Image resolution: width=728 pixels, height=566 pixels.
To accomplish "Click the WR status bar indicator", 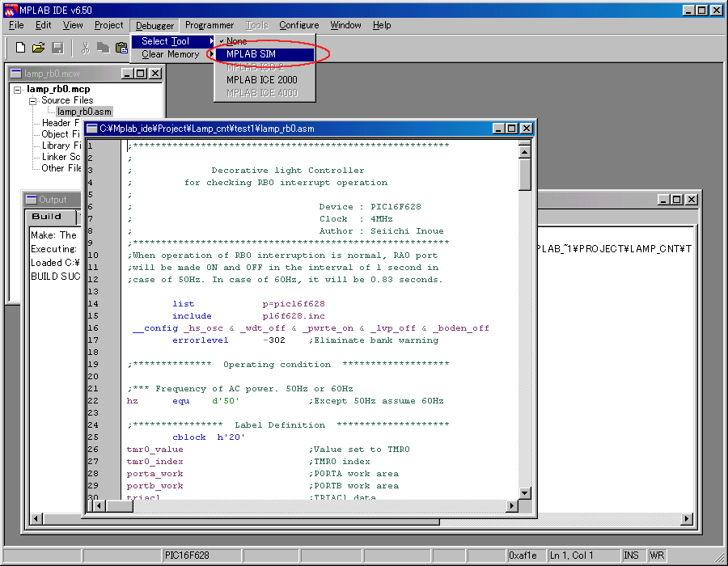I will [657, 555].
